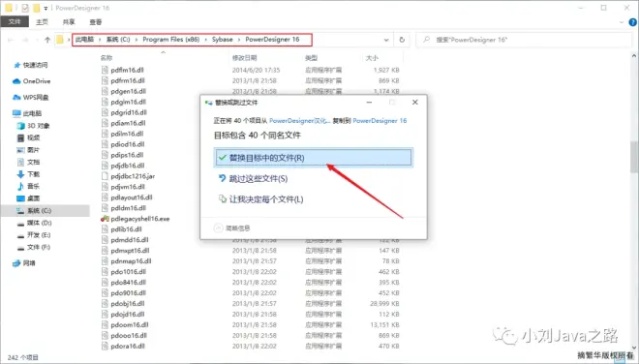Switch to the 共享 ribbon tab

coord(69,22)
